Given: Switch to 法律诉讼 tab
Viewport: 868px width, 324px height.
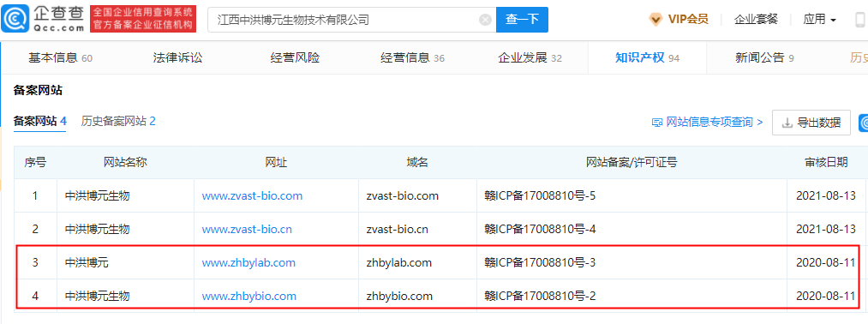Looking at the screenshot, I should [177, 58].
